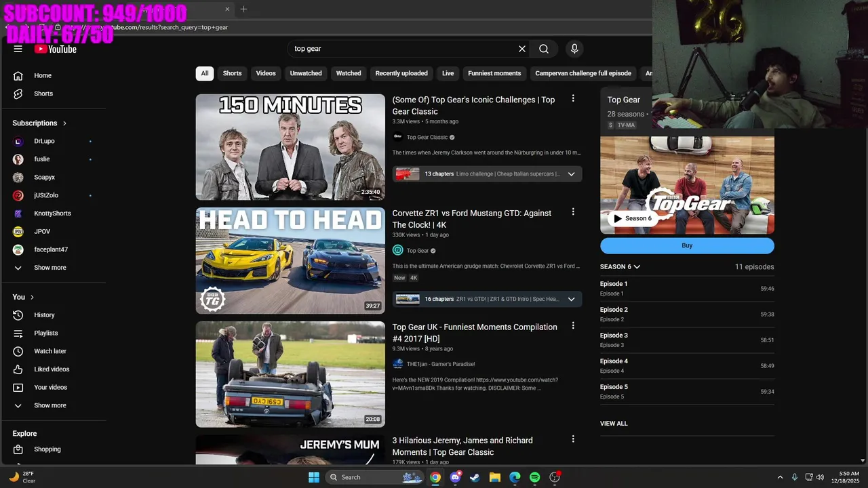Select the Campervan challenge full episode chip
The image size is (868, 488).
click(x=583, y=73)
